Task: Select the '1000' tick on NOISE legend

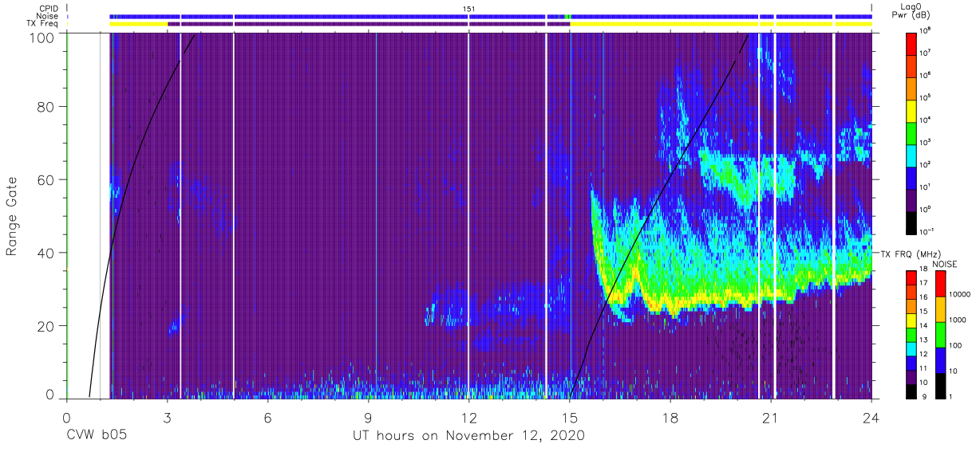Action: (x=958, y=320)
